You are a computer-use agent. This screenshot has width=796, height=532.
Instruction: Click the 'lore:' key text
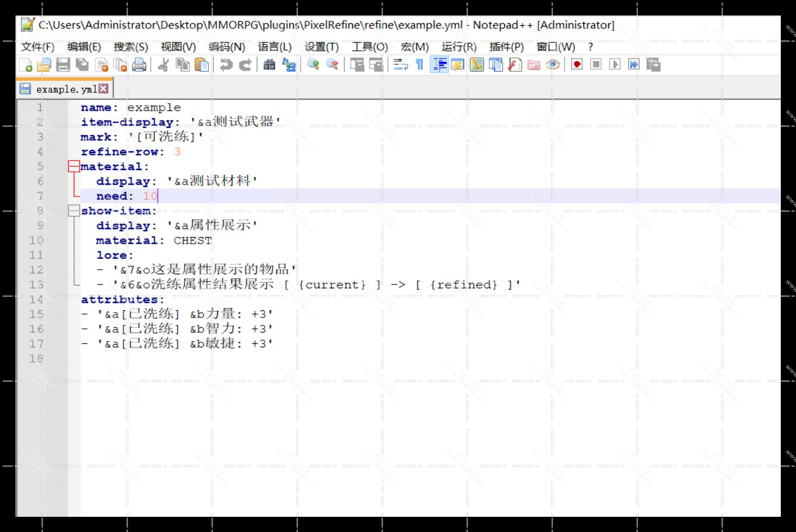(x=115, y=255)
